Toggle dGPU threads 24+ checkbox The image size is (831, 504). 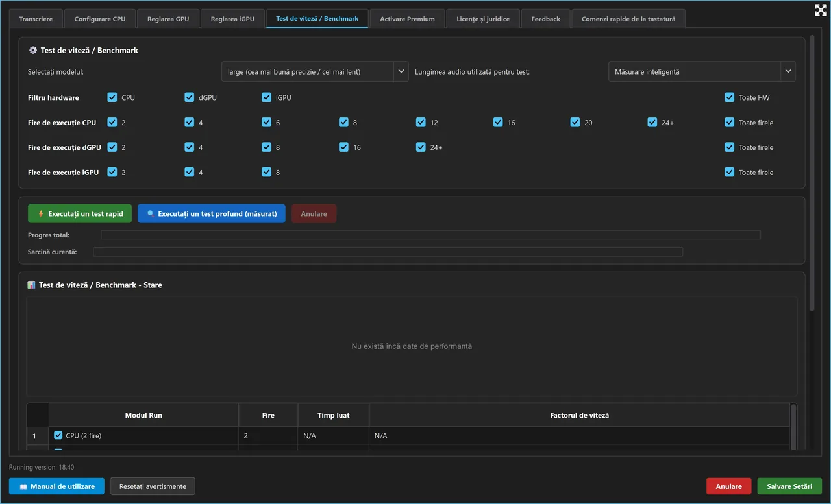pyautogui.click(x=421, y=147)
